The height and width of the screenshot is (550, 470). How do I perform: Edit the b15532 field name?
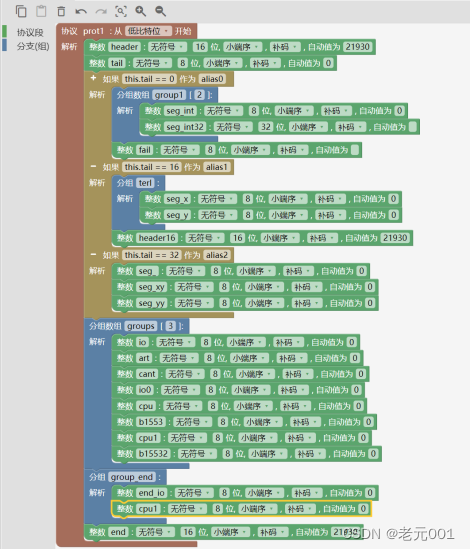tap(153, 454)
